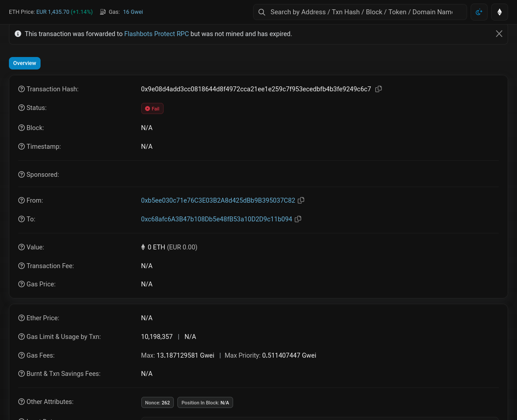The height and width of the screenshot is (420, 517).
Task: Click help icon next to Gas Fees
Action: point(21,355)
